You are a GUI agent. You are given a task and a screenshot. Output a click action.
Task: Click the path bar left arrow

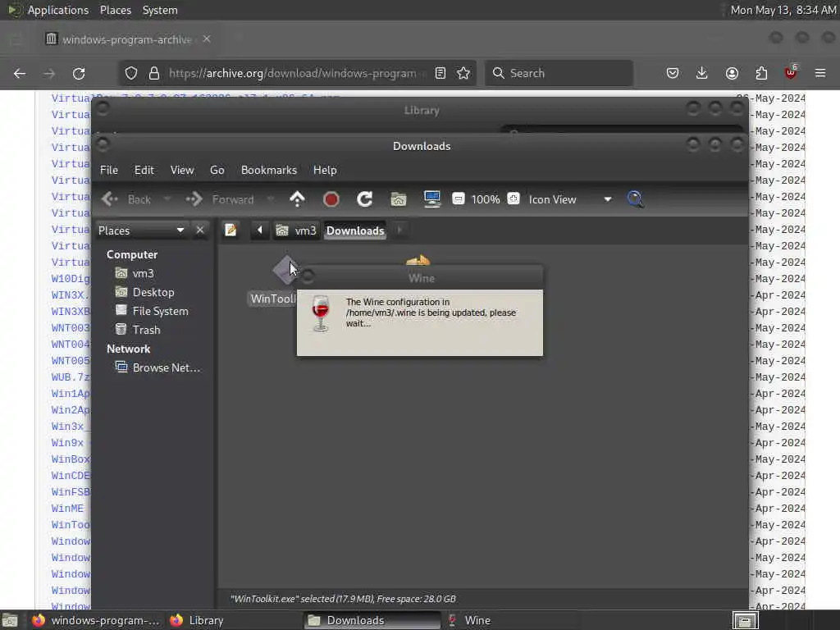(x=260, y=231)
